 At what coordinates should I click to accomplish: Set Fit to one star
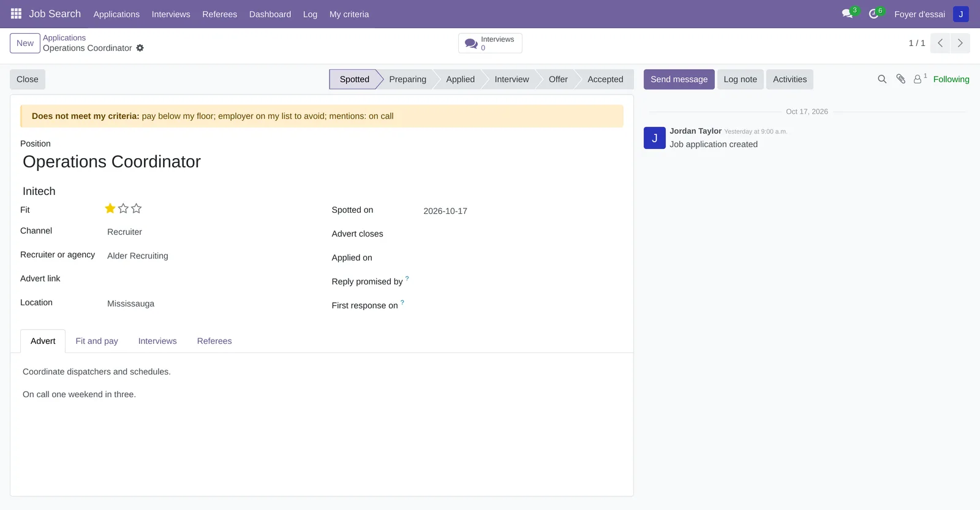click(x=110, y=208)
